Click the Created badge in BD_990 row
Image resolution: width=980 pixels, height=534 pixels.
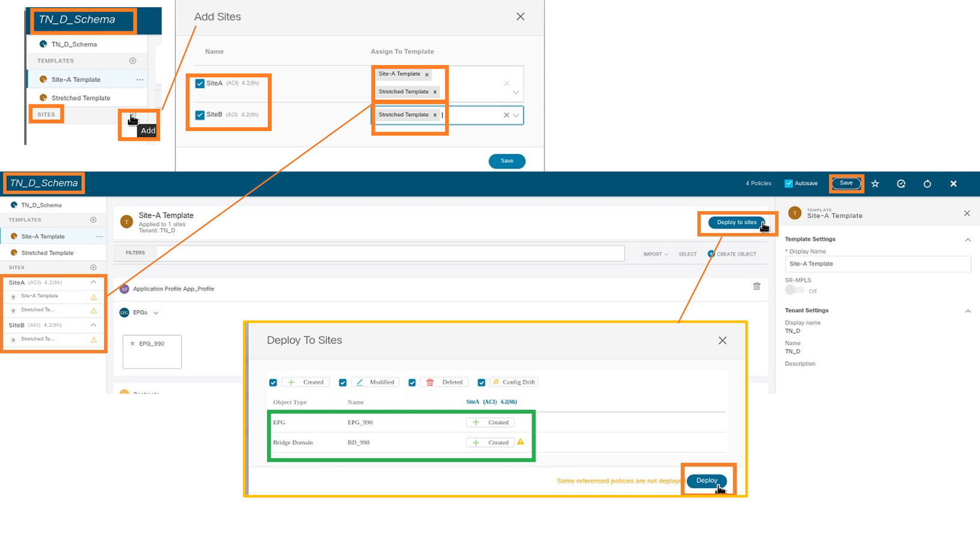click(490, 442)
